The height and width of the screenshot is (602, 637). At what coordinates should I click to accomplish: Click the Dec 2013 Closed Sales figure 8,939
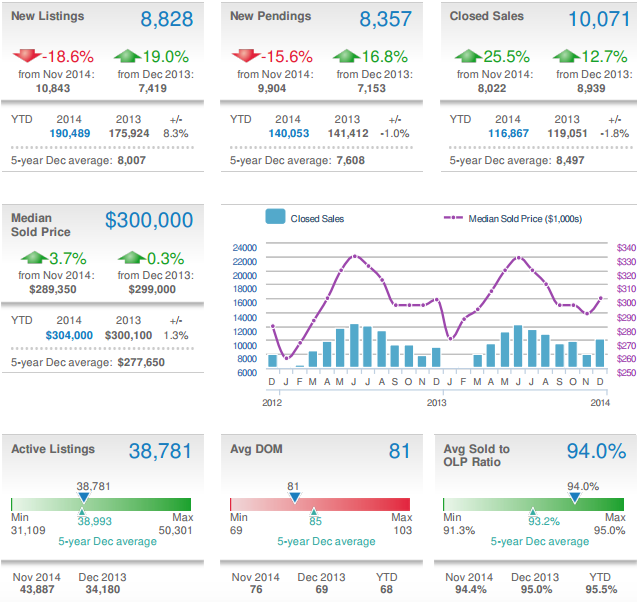coord(591,88)
